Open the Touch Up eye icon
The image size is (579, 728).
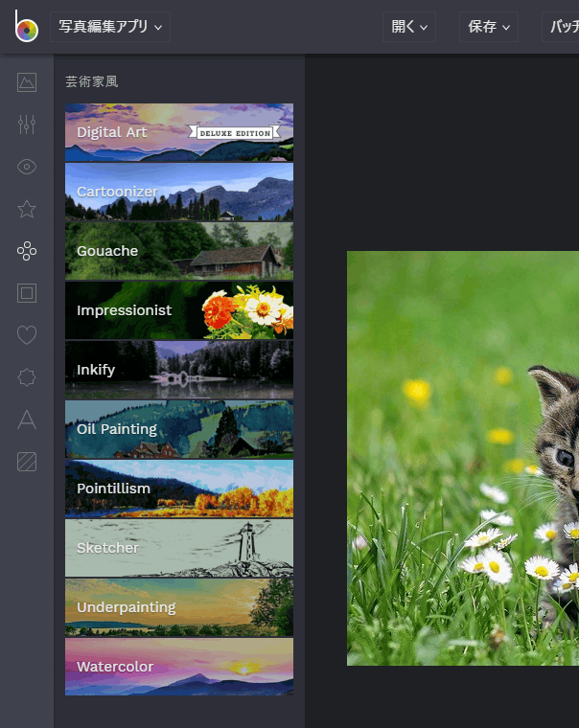pyautogui.click(x=27, y=167)
